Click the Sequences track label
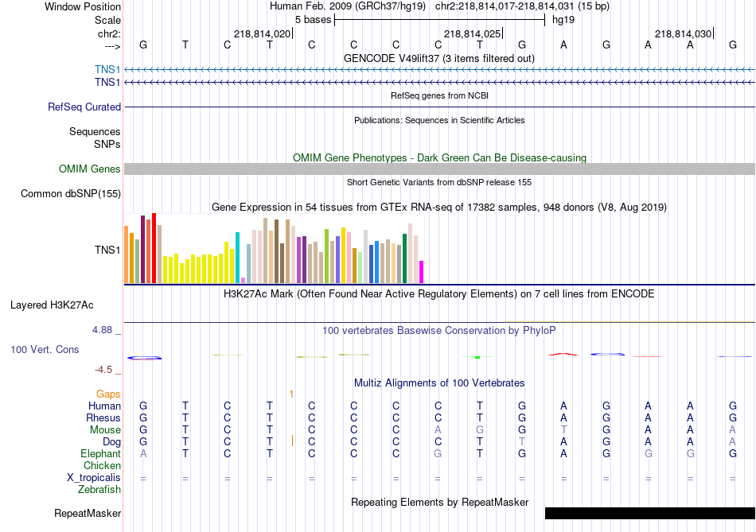 (95, 131)
